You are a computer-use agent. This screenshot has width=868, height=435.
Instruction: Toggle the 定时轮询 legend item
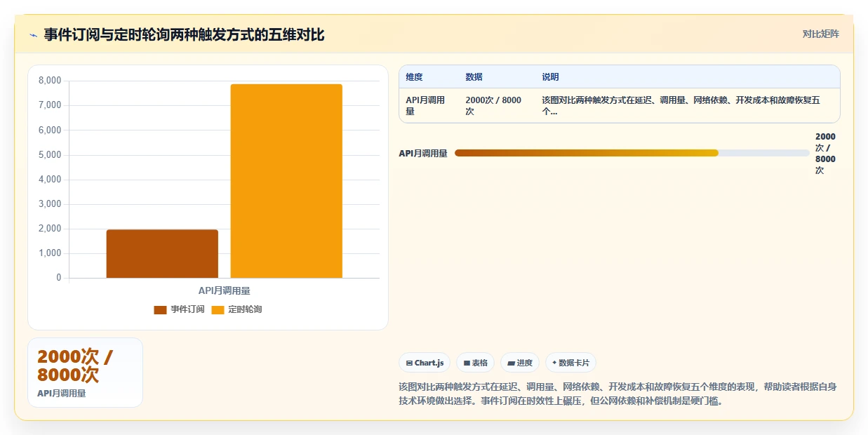236,309
